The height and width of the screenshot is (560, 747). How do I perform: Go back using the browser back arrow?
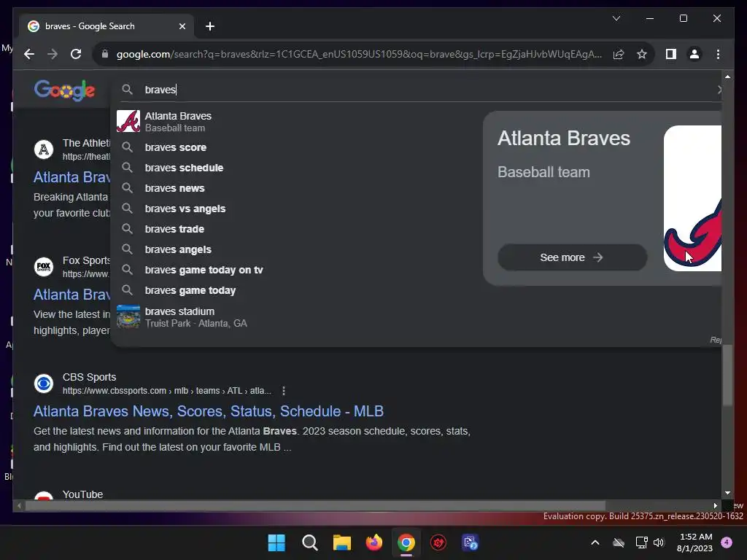click(29, 54)
